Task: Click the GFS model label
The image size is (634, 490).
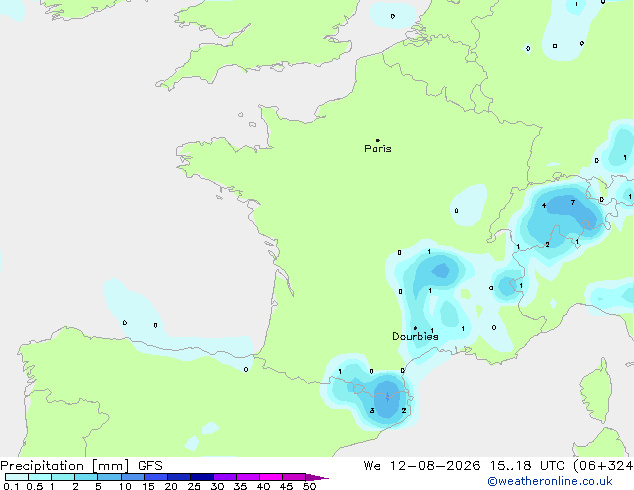Action: coord(150,466)
